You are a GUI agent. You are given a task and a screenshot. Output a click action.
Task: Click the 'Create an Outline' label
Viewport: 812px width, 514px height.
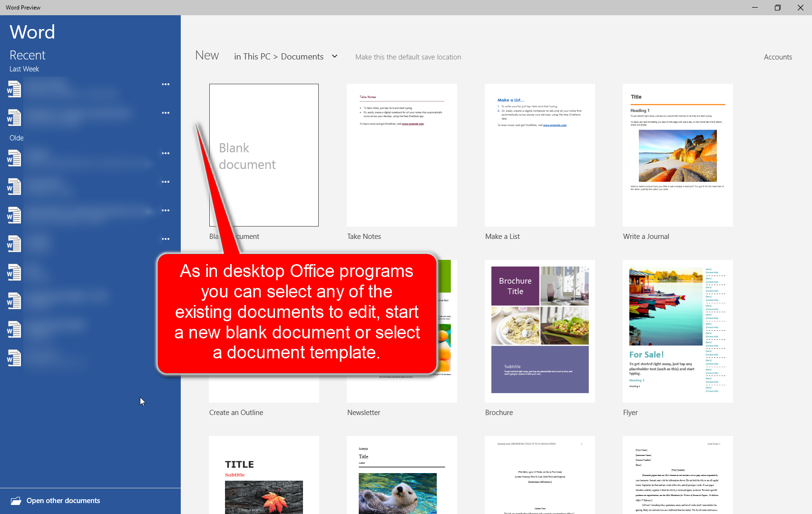pyautogui.click(x=236, y=413)
